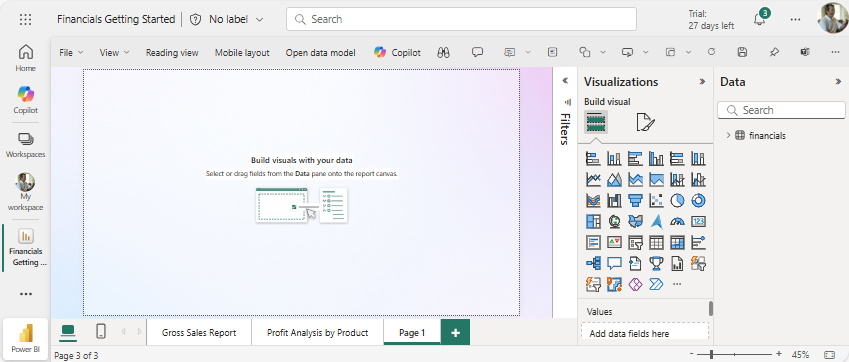This screenshot has height=362, width=849.
Task: Select the Q&A speech bubble visual
Action: coord(614,264)
